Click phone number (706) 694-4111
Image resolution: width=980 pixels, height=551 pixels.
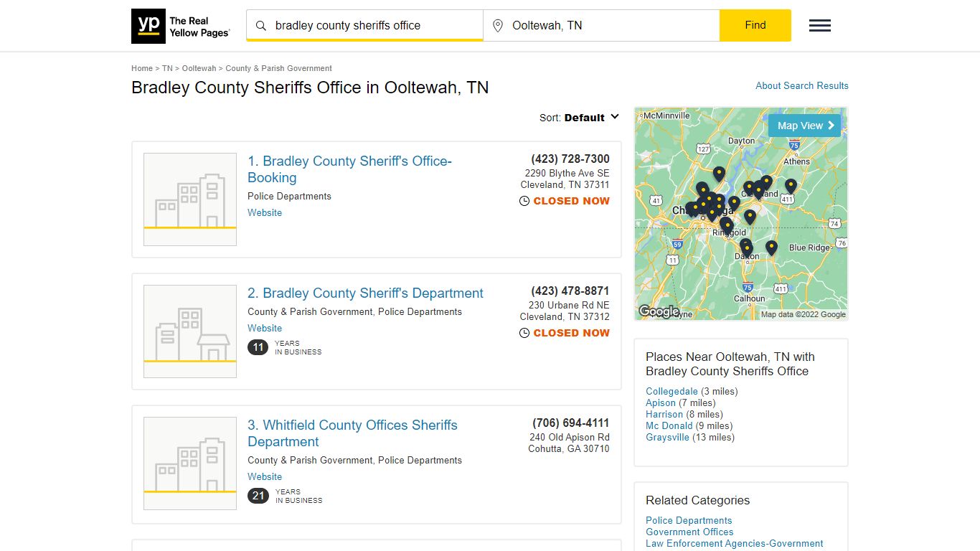coord(571,423)
